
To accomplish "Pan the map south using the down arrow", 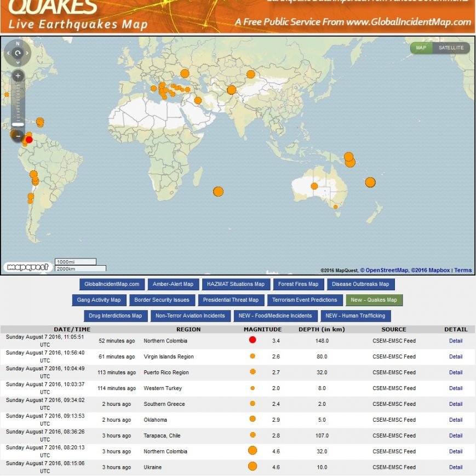I will 18,62.
